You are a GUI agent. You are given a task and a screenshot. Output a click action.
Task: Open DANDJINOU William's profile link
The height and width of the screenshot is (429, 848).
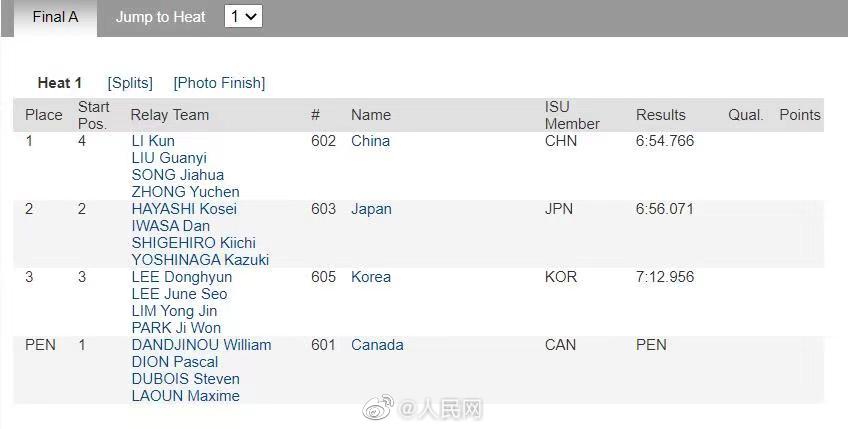(x=201, y=345)
